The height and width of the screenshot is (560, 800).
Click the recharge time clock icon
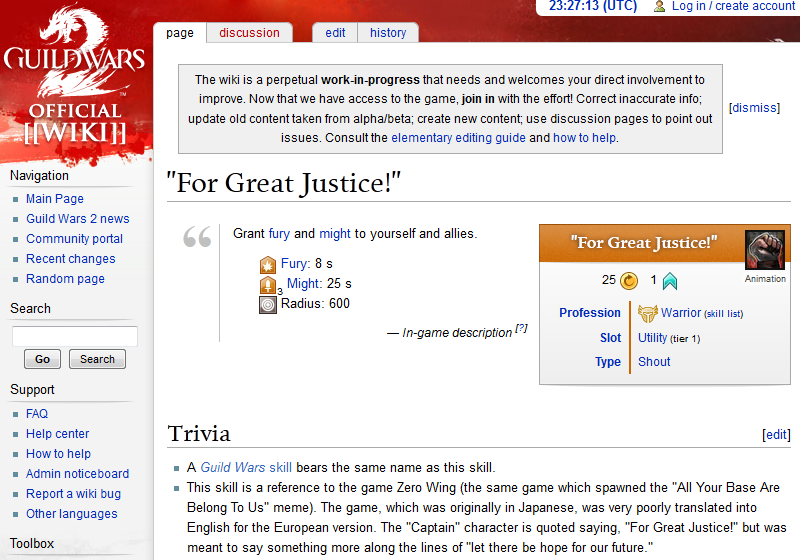coord(628,281)
